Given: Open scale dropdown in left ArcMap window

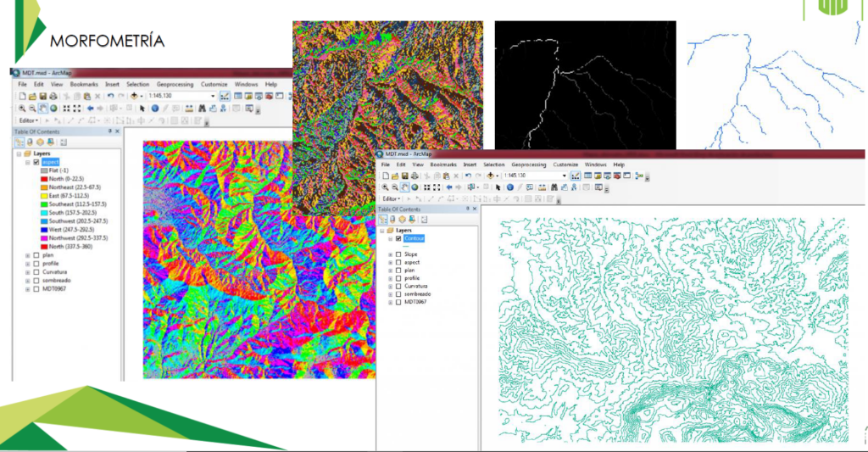Looking at the screenshot, I should (x=213, y=97).
